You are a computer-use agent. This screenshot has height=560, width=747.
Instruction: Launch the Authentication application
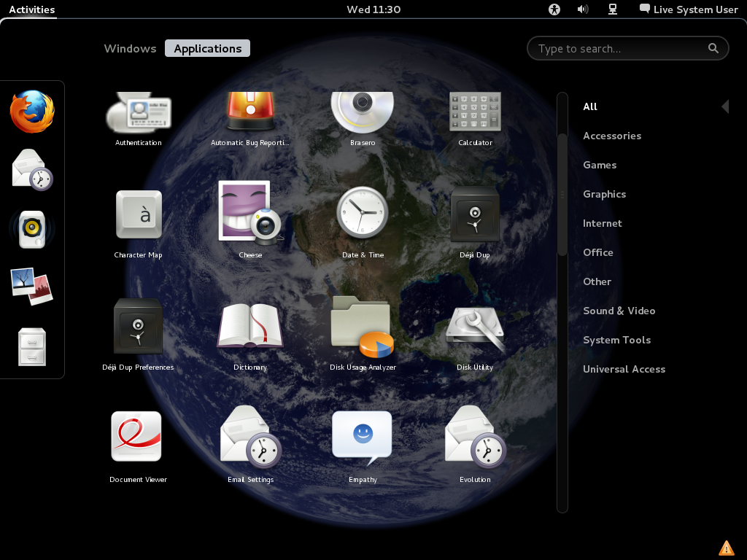point(138,119)
